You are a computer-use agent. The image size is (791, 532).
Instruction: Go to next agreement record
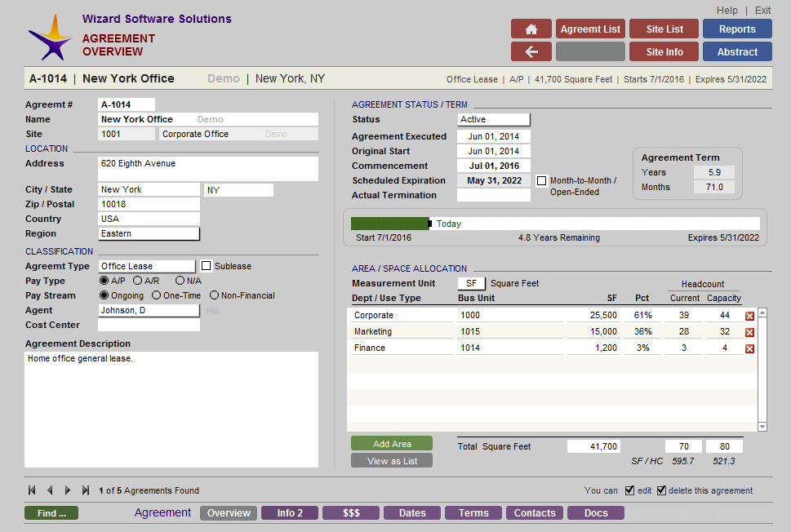(x=68, y=490)
